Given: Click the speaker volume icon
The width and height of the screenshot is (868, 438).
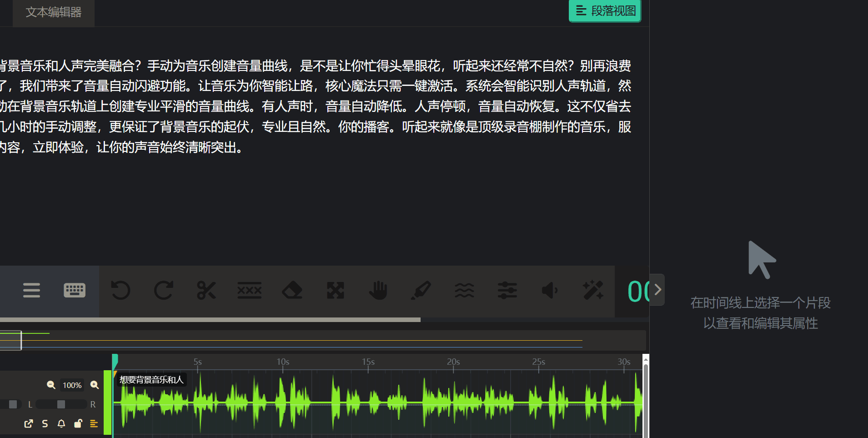Looking at the screenshot, I should (550, 290).
